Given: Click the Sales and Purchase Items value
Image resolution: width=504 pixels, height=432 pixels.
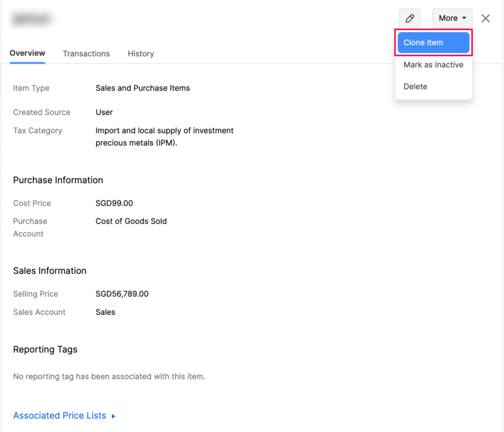Looking at the screenshot, I should (142, 88).
